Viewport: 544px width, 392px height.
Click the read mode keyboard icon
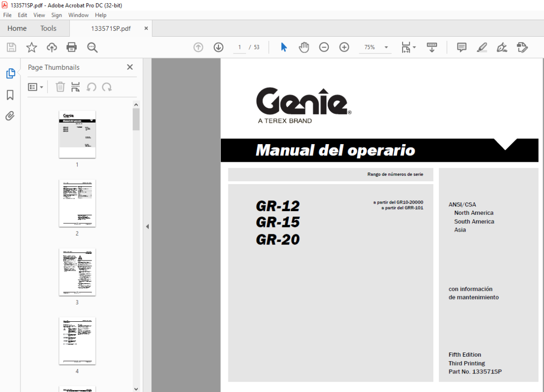(431, 47)
